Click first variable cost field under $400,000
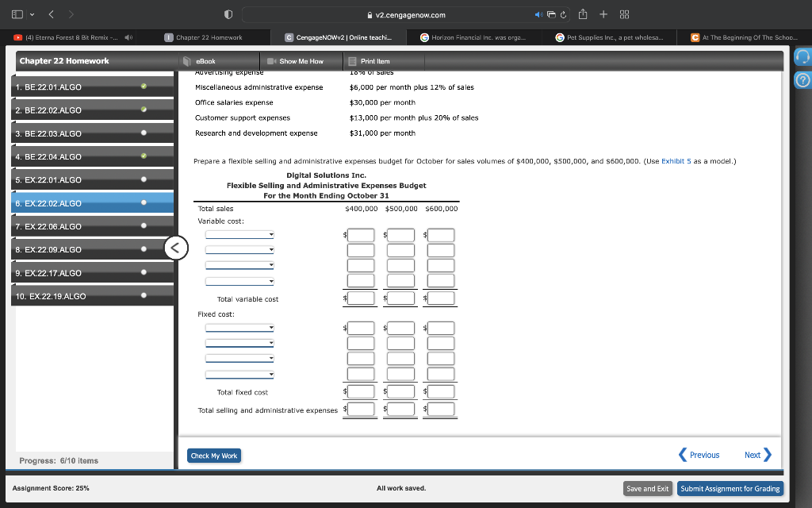 click(x=361, y=235)
